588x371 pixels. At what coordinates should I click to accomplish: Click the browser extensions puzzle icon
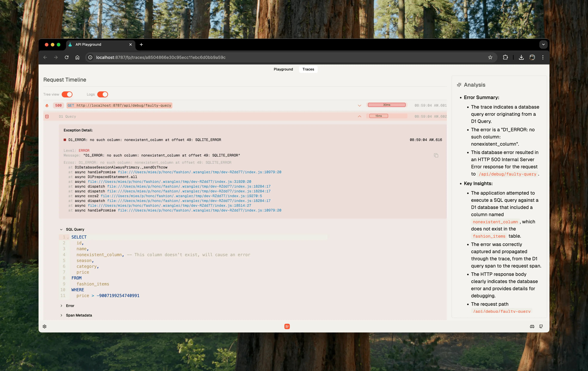[x=505, y=57]
